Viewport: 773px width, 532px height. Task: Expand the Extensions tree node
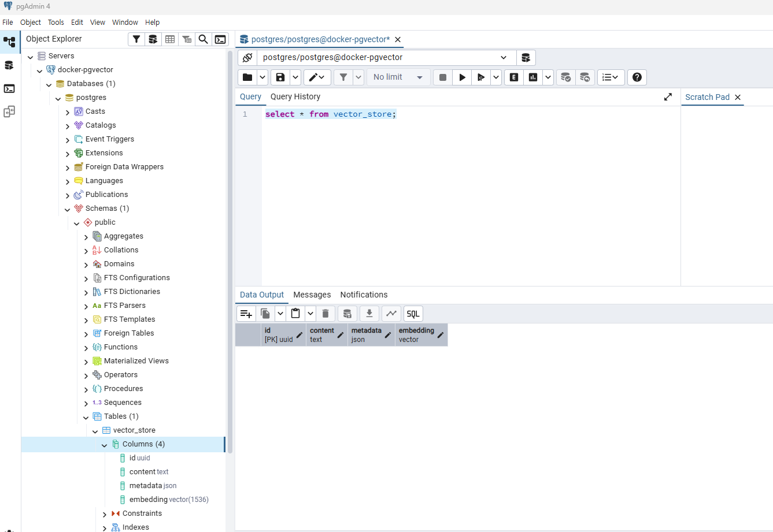[x=68, y=154]
